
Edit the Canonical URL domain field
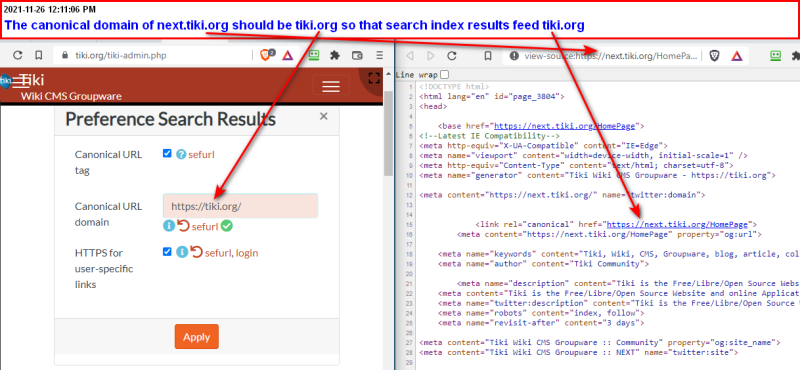[x=240, y=206]
